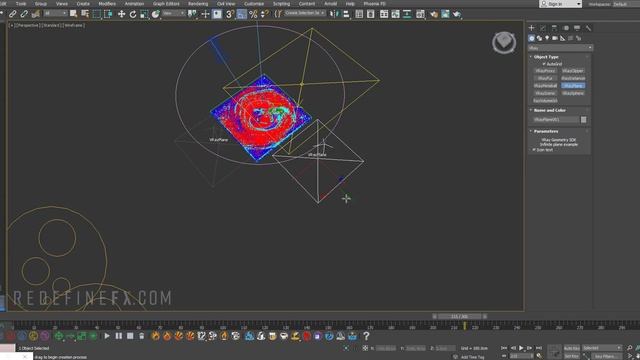The width and height of the screenshot is (640, 360).
Task: Click the VRaySphere button
Action: tap(573, 93)
